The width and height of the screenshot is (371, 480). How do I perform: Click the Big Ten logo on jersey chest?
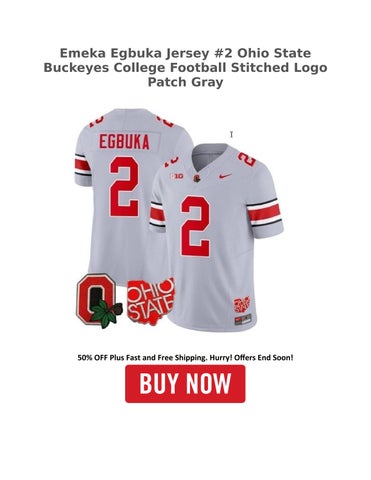pos(174,177)
